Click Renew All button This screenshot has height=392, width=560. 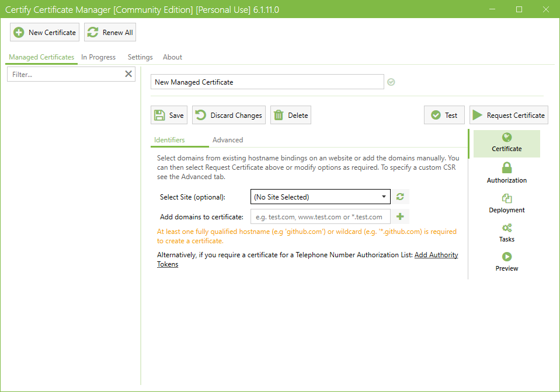click(110, 33)
